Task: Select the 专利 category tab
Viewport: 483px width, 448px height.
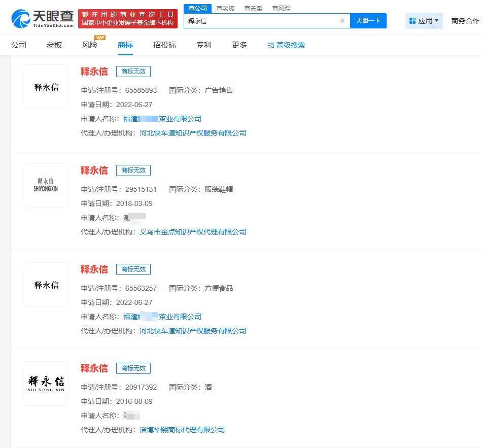Action: pyautogui.click(x=204, y=45)
